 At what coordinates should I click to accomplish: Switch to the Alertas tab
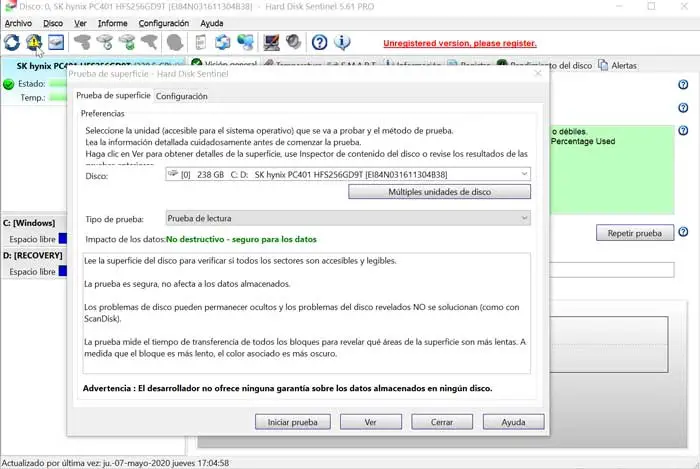(618, 65)
